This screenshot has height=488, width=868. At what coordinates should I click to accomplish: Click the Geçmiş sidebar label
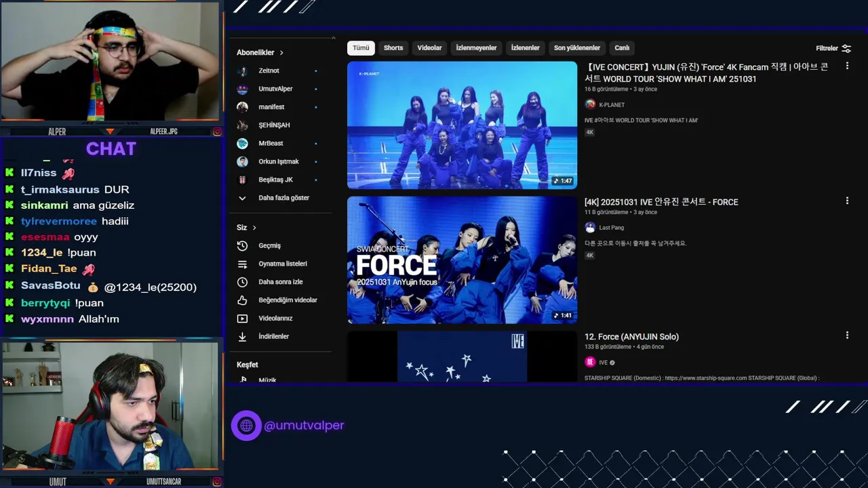269,245
